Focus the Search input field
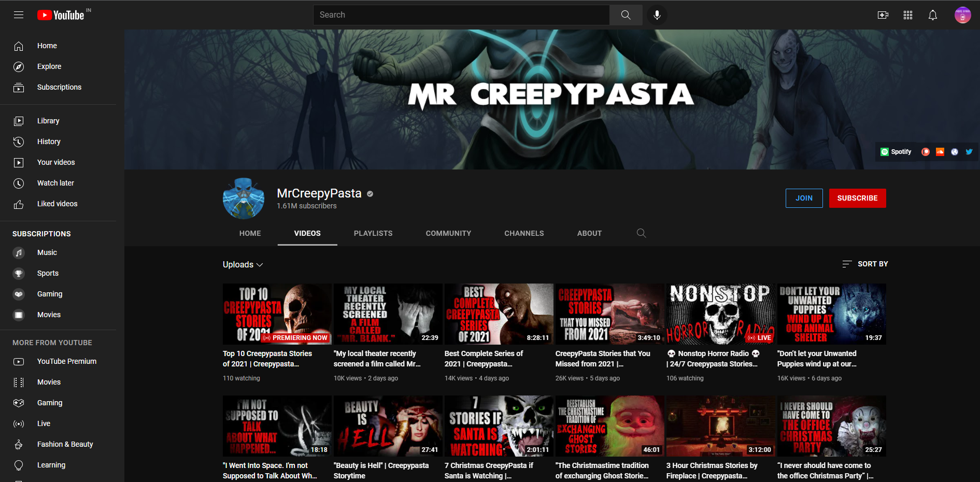The image size is (980, 482). pos(461,15)
